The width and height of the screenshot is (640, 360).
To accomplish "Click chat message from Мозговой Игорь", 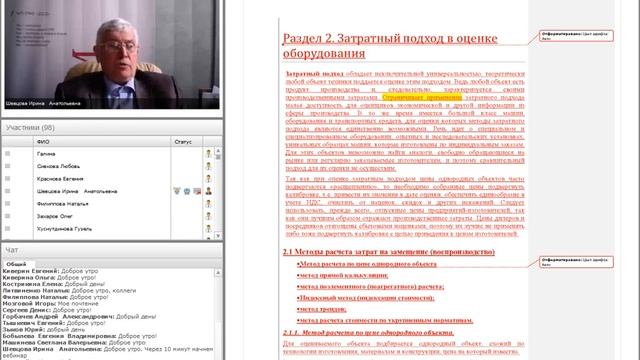I will [x=51, y=304].
